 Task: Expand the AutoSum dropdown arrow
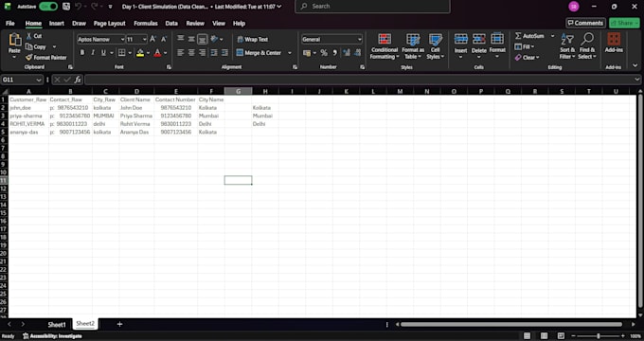552,36
